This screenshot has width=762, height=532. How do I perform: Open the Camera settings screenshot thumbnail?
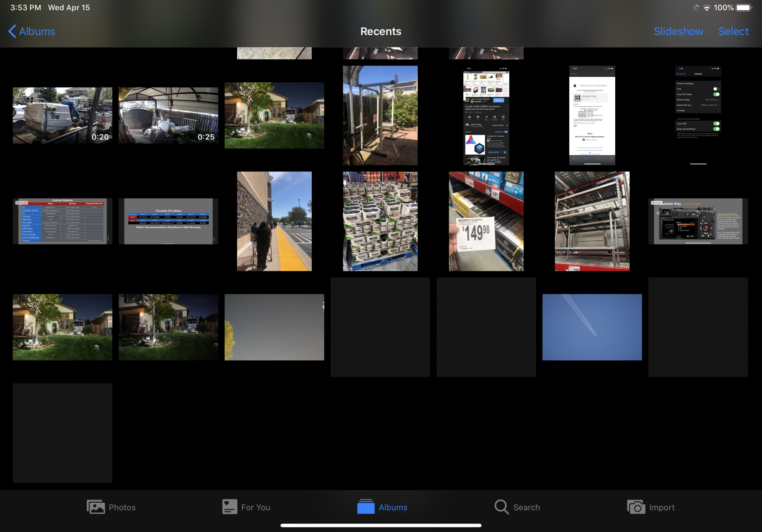pos(698,115)
